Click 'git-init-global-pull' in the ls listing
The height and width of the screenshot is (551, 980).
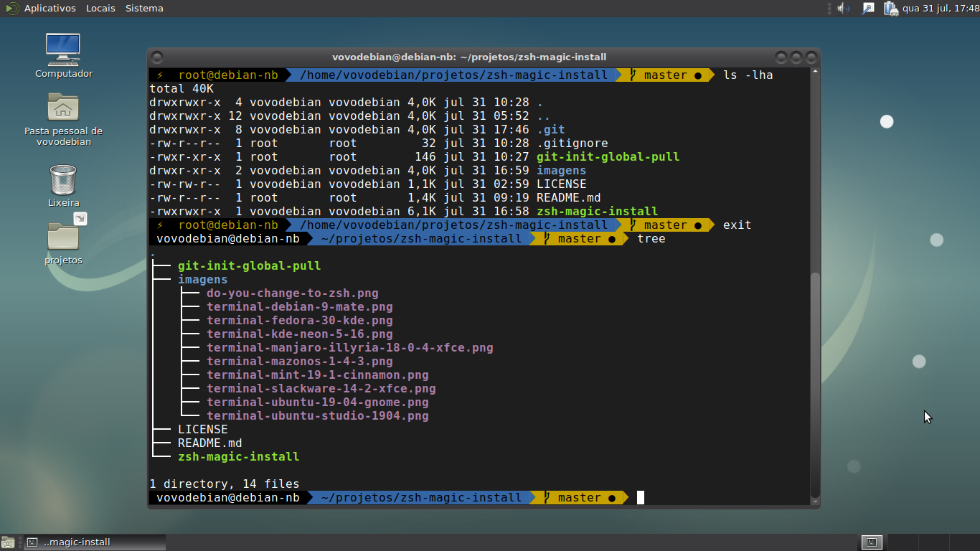tap(608, 156)
